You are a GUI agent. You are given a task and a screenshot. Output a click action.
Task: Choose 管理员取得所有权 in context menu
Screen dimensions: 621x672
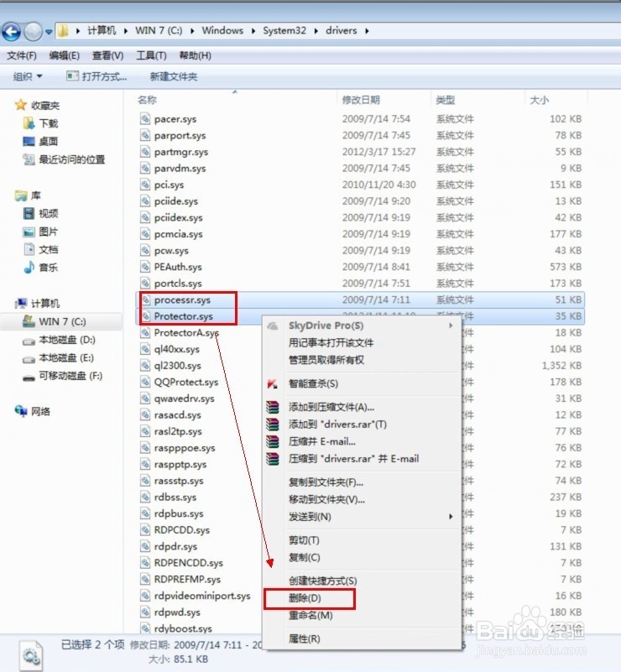click(363, 360)
